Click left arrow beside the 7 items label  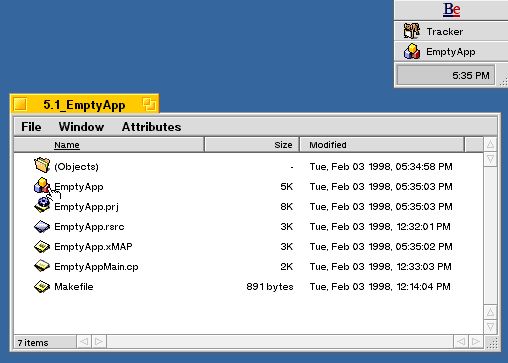coord(84,342)
